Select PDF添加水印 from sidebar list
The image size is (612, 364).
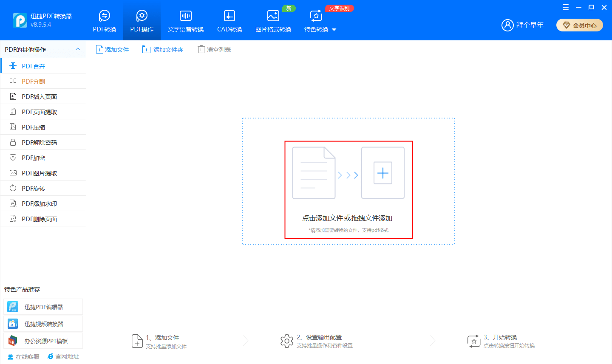pos(39,203)
